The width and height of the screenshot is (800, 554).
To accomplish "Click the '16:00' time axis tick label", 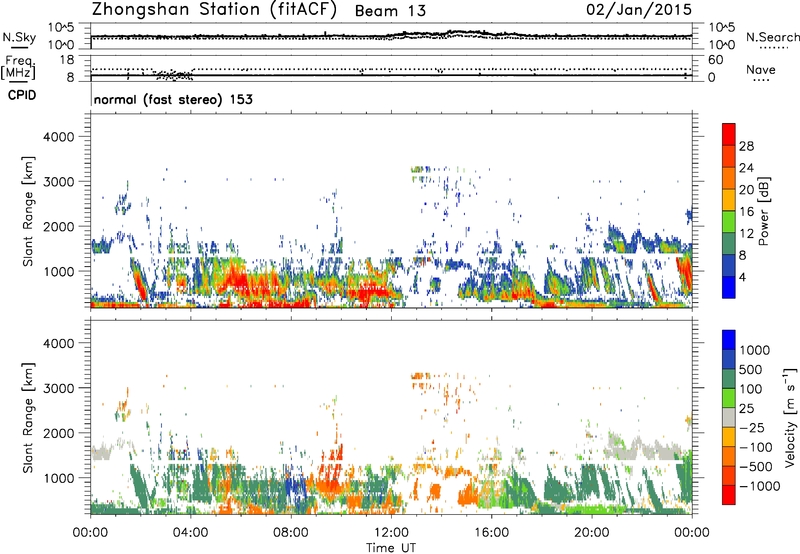I will [x=491, y=533].
